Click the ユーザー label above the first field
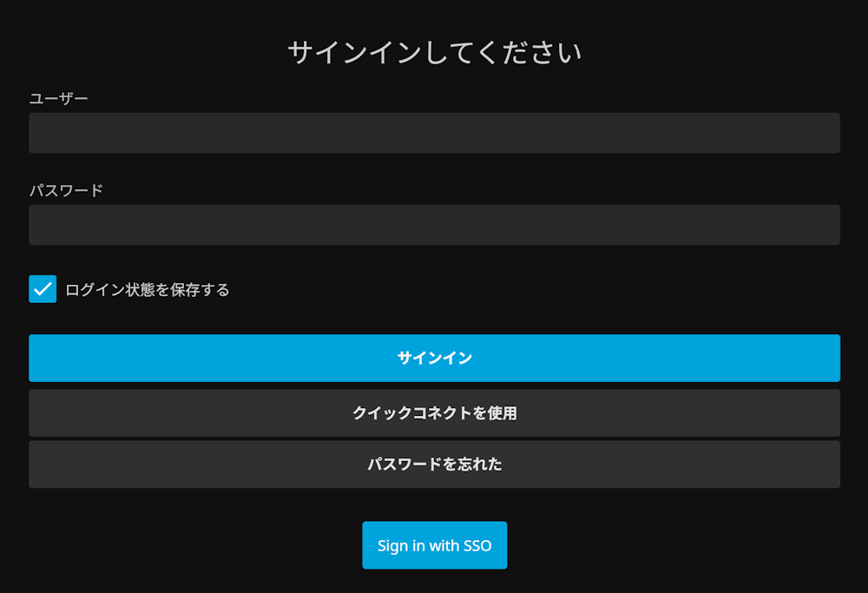This screenshot has width=868, height=593. (59, 99)
